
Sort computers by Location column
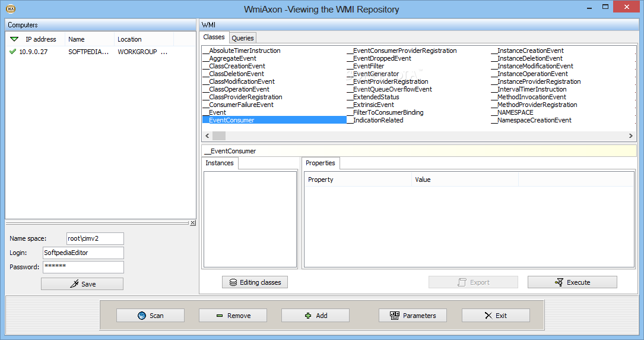click(144, 39)
